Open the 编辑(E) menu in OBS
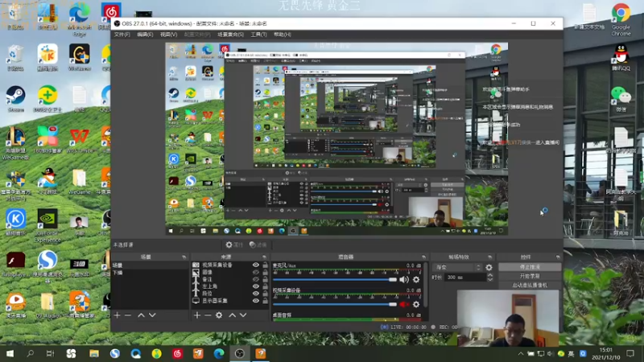Screen dimensions: 644x362 (145, 35)
